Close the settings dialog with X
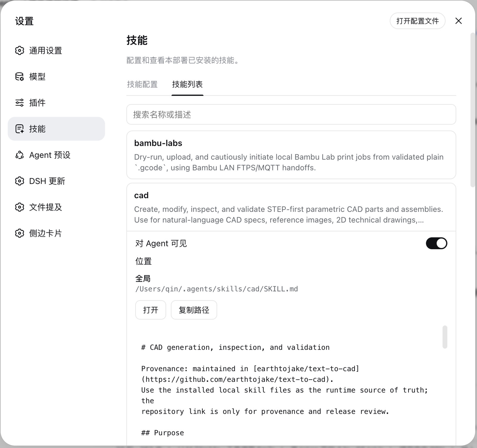The width and height of the screenshot is (477, 448). [x=459, y=21]
